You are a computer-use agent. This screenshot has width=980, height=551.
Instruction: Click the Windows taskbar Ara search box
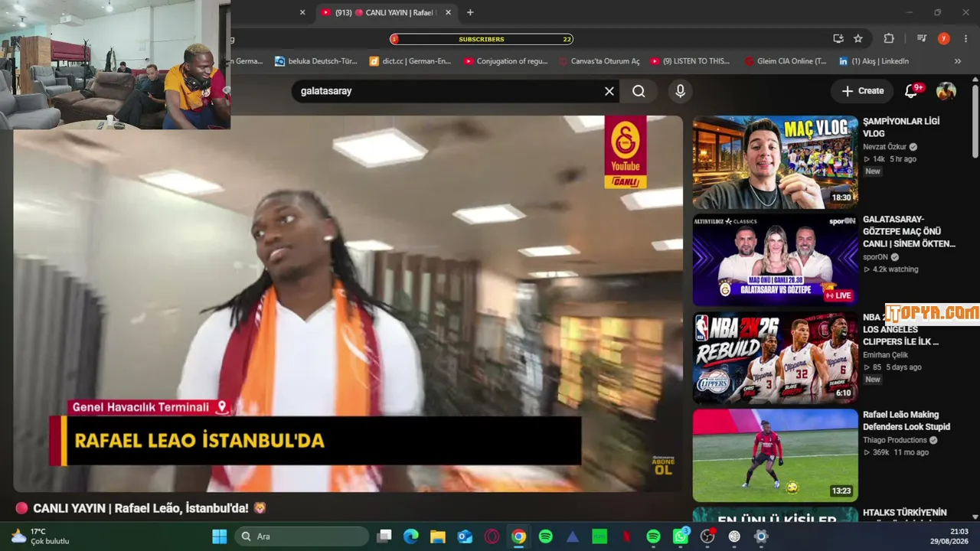click(302, 536)
